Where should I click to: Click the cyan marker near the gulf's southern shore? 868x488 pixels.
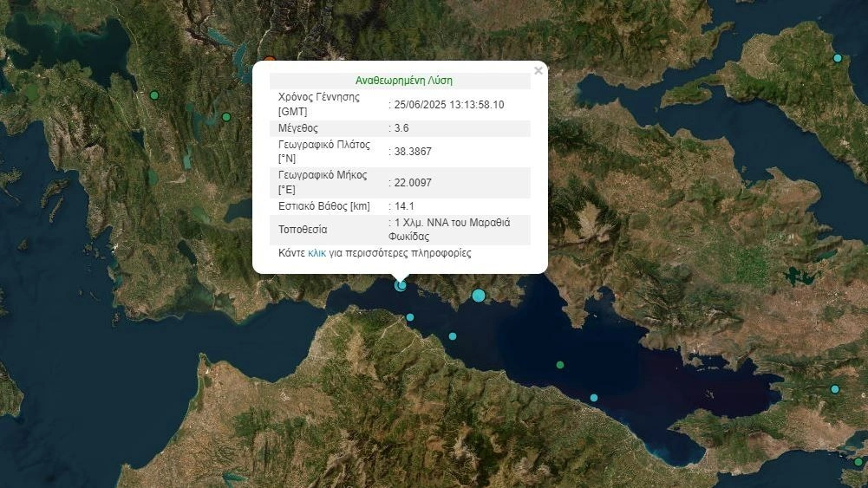click(594, 398)
